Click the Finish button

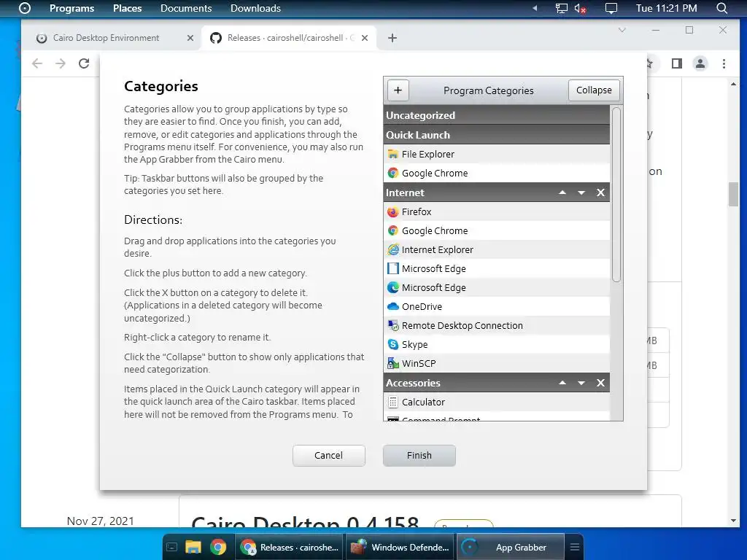[419, 455]
